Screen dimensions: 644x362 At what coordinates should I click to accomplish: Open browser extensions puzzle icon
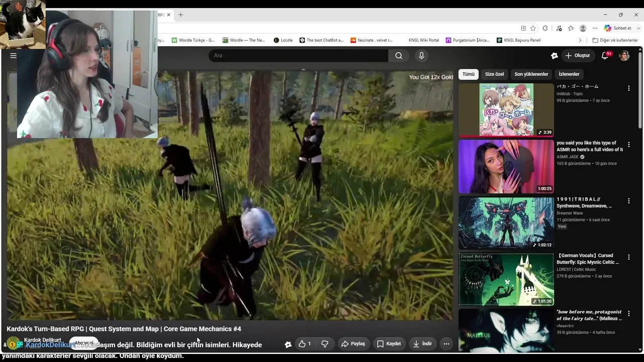(545, 28)
